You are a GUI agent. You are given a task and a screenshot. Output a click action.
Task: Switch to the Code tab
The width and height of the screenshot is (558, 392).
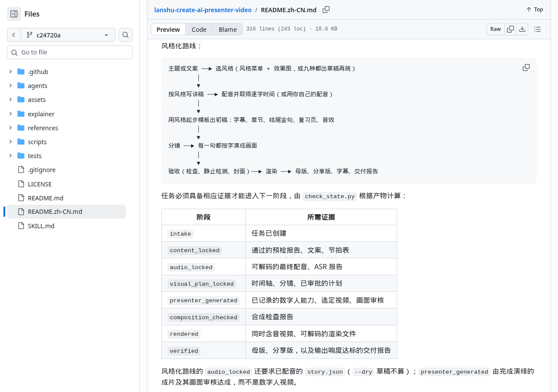pyautogui.click(x=199, y=29)
